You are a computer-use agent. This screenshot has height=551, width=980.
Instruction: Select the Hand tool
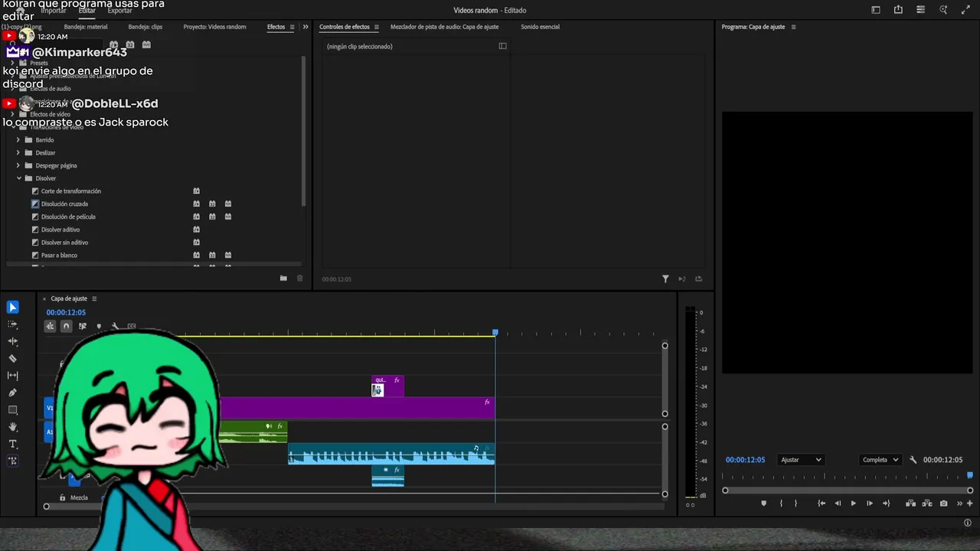pyautogui.click(x=13, y=427)
